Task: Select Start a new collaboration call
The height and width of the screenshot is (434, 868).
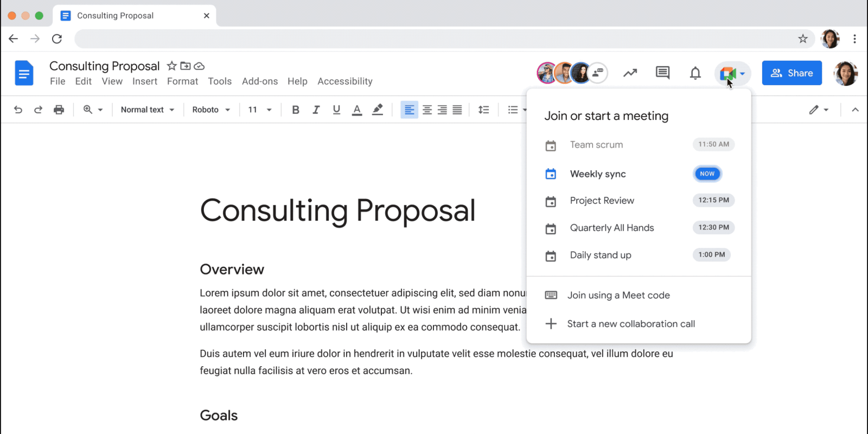Action: click(x=630, y=324)
